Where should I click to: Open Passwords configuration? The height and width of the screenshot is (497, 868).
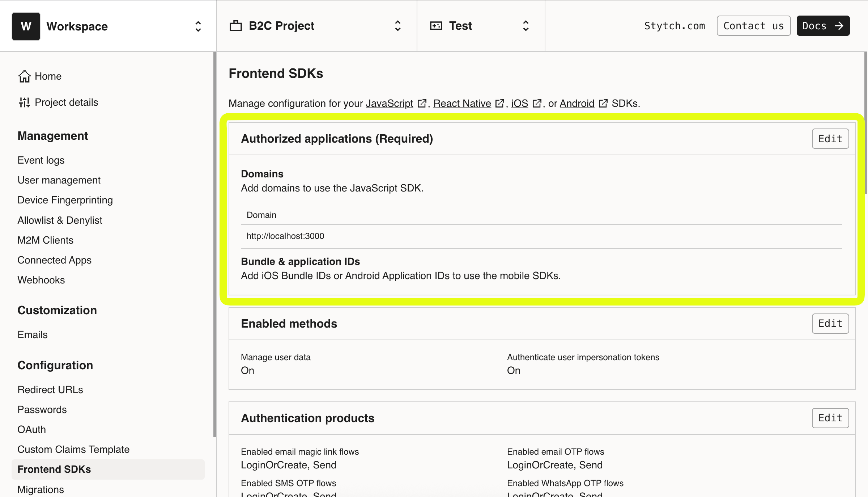(42, 409)
